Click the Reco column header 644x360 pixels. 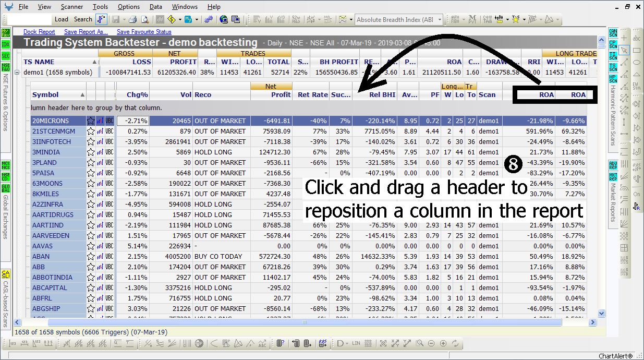222,94
